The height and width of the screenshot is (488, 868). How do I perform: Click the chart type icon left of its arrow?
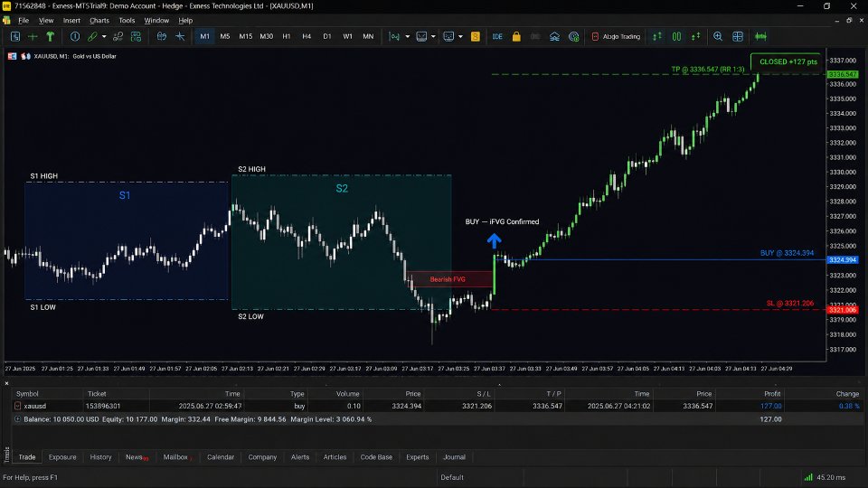(394, 36)
